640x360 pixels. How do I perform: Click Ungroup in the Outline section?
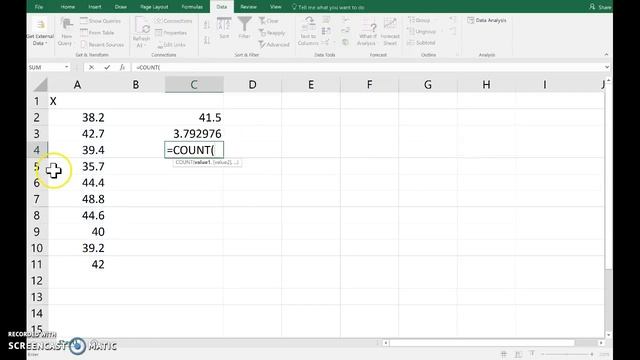[422, 31]
